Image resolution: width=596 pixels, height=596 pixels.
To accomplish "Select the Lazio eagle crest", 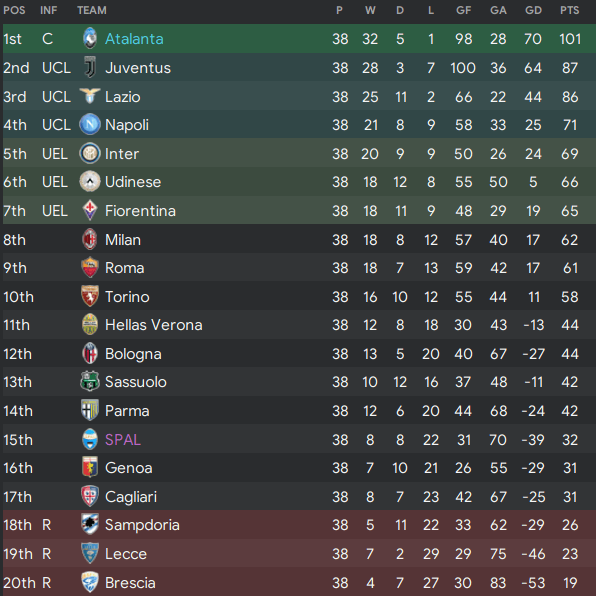I will [90, 96].
